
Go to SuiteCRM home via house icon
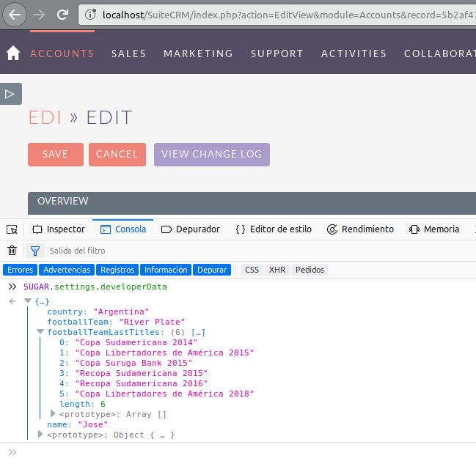coord(13,53)
